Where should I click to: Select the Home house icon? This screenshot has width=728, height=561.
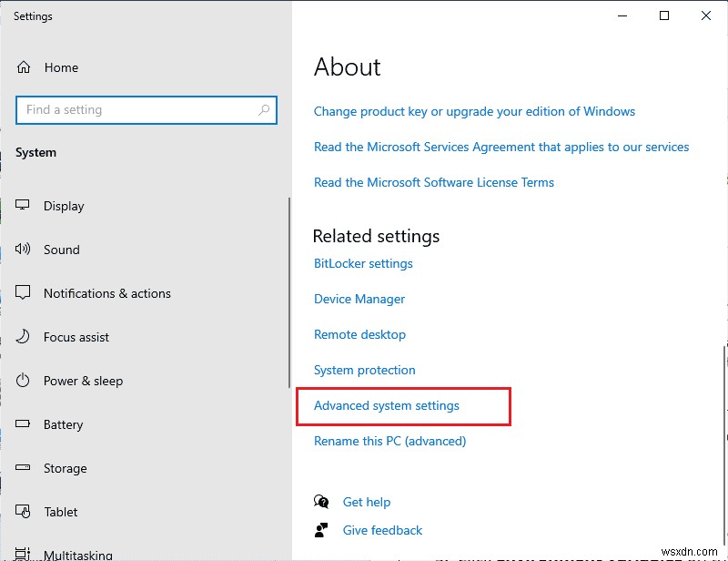point(23,66)
